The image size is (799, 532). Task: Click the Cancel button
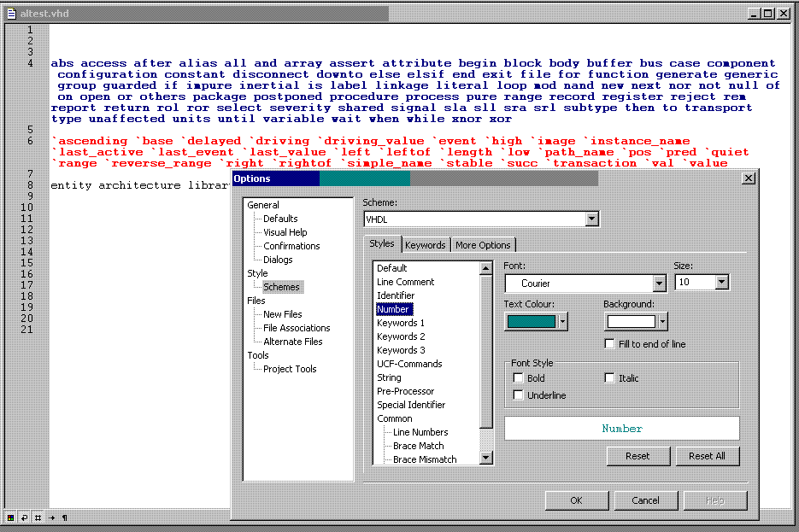646,500
